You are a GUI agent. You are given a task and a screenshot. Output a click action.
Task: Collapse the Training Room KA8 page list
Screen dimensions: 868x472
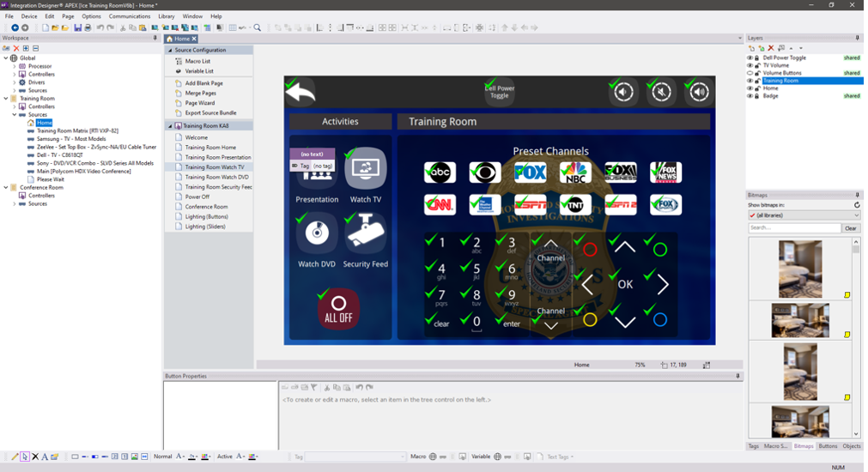click(x=171, y=126)
